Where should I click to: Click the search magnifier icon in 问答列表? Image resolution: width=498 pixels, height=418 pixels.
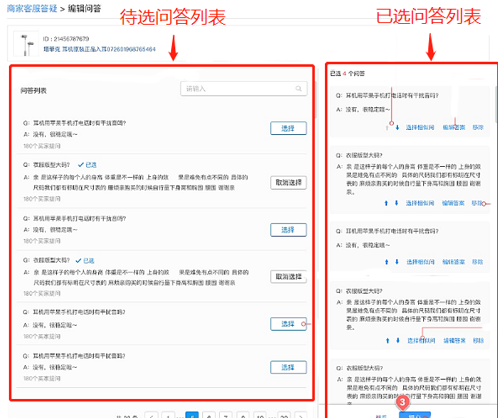(298, 88)
